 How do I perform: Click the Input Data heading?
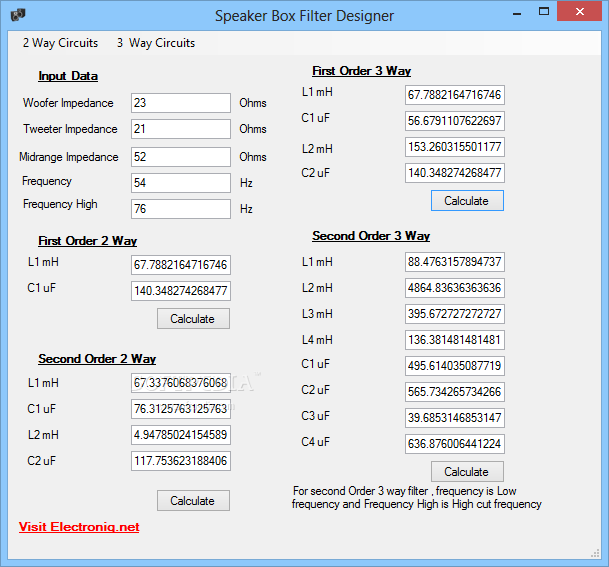68,76
